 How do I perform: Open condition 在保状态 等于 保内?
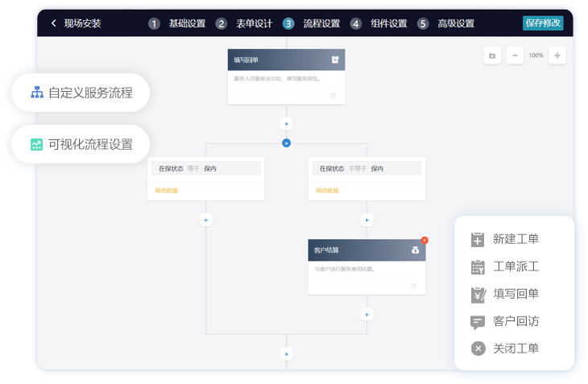206,168
